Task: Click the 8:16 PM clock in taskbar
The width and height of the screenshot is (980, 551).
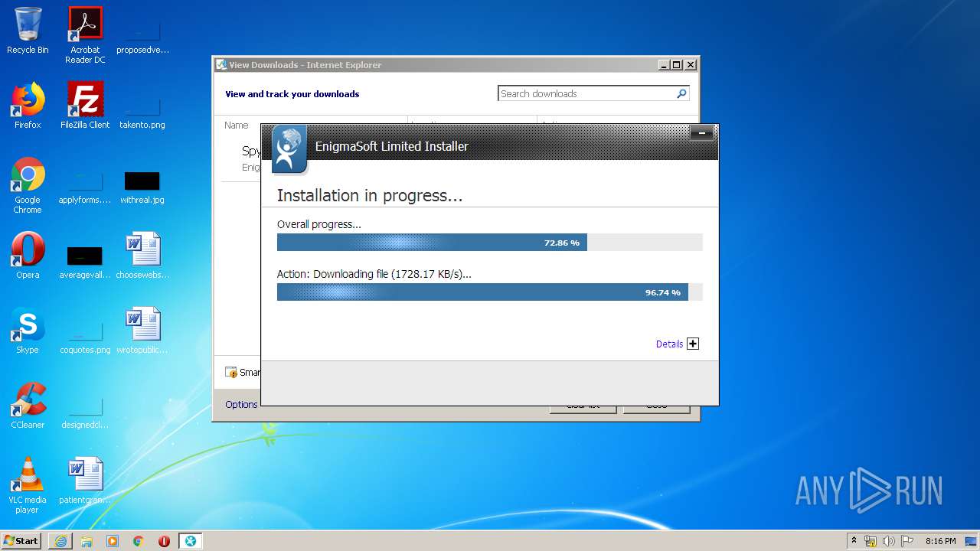Action: (x=940, y=541)
